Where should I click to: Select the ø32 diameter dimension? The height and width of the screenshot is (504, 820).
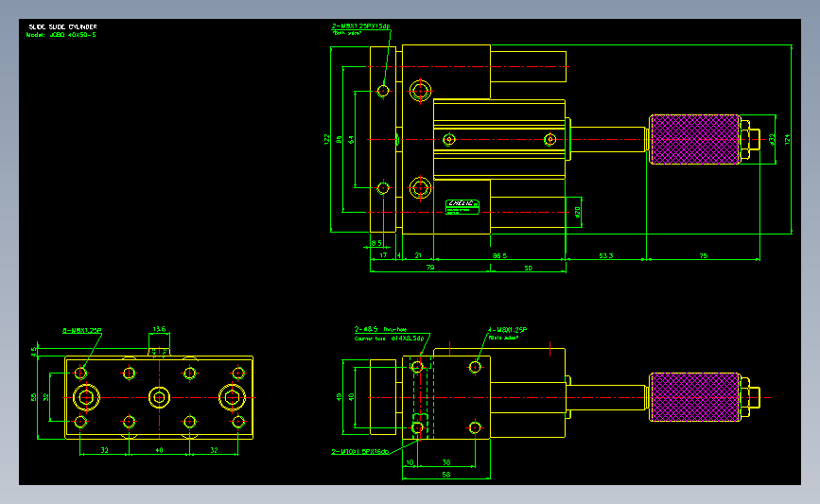point(772,140)
